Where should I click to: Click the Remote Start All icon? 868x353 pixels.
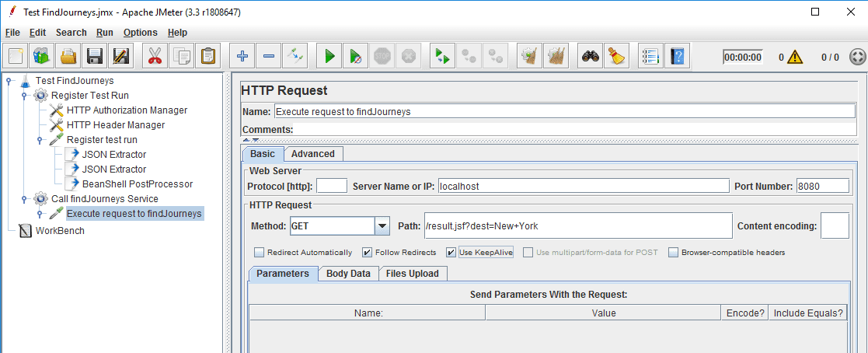tap(441, 56)
